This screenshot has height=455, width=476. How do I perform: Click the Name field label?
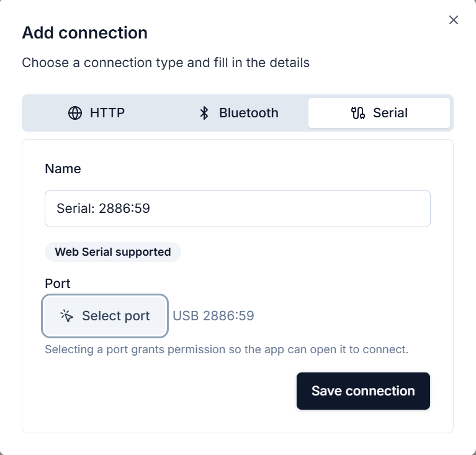coord(63,168)
